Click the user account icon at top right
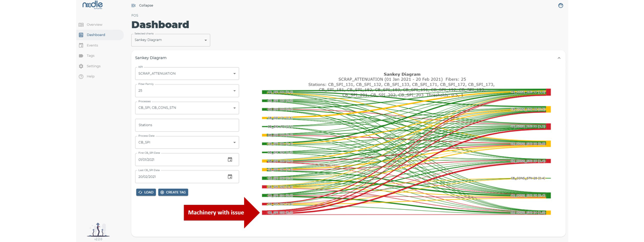The image size is (644, 242). click(x=561, y=5)
